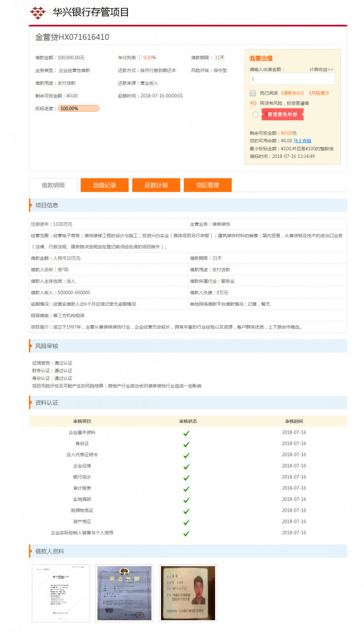Click the 审核时间 column header
The height and width of the screenshot is (632, 364).
(x=294, y=421)
